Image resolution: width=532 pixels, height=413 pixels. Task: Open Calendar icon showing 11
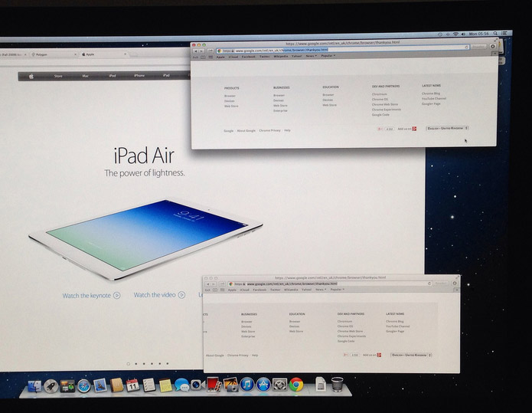click(132, 385)
